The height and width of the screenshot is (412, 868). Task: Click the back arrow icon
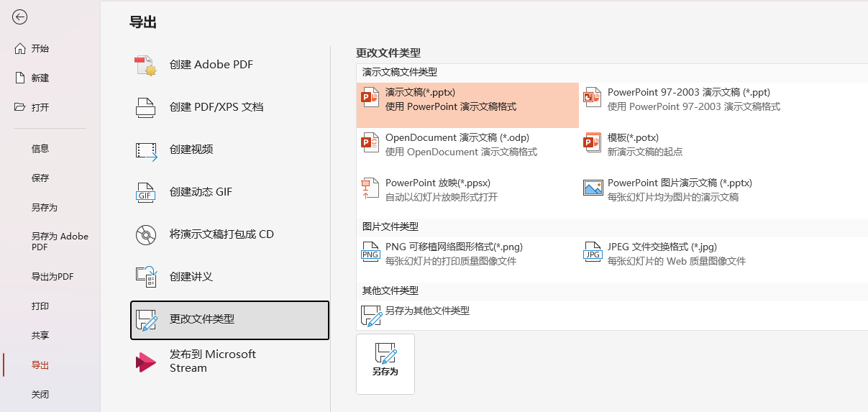click(x=20, y=17)
